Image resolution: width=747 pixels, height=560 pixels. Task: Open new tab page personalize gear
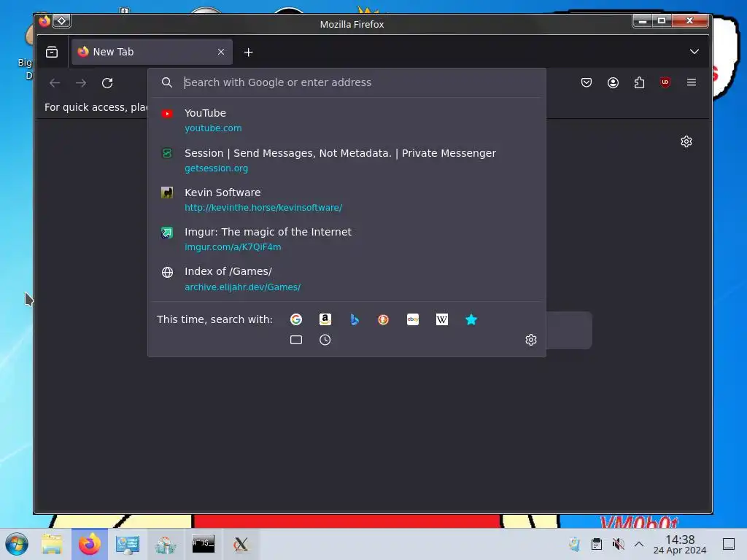pyautogui.click(x=686, y=141)
